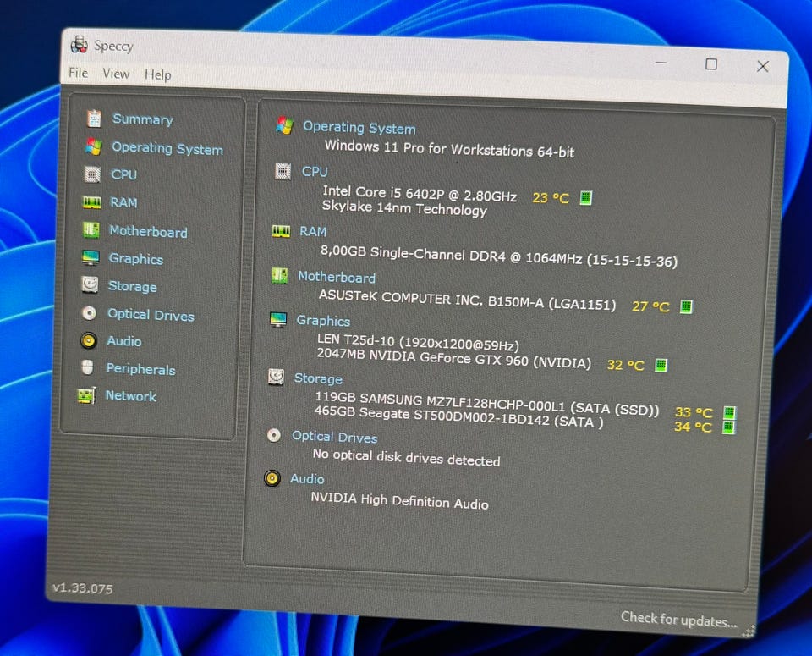The image size is (812, 656).
Task: Click monitor icon beside Graphics heading in summary
Action: 278,319
